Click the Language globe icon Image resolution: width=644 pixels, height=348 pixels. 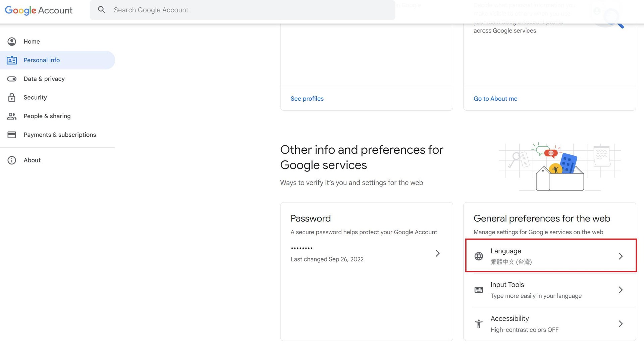479,256
